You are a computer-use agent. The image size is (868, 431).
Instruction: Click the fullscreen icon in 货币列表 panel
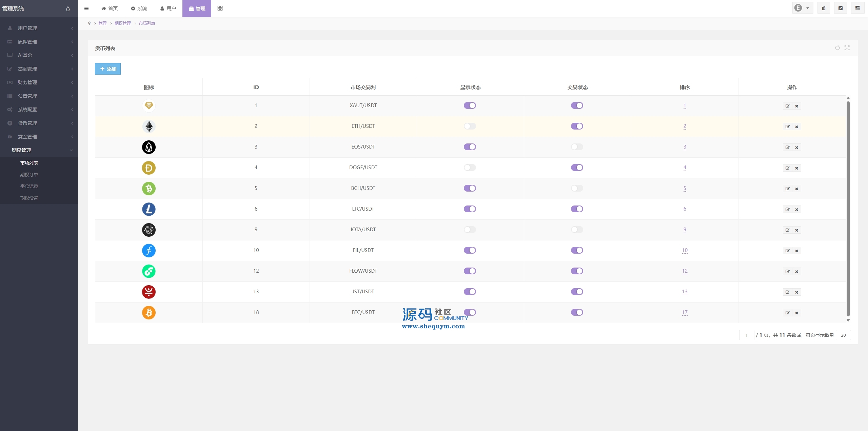847,48
